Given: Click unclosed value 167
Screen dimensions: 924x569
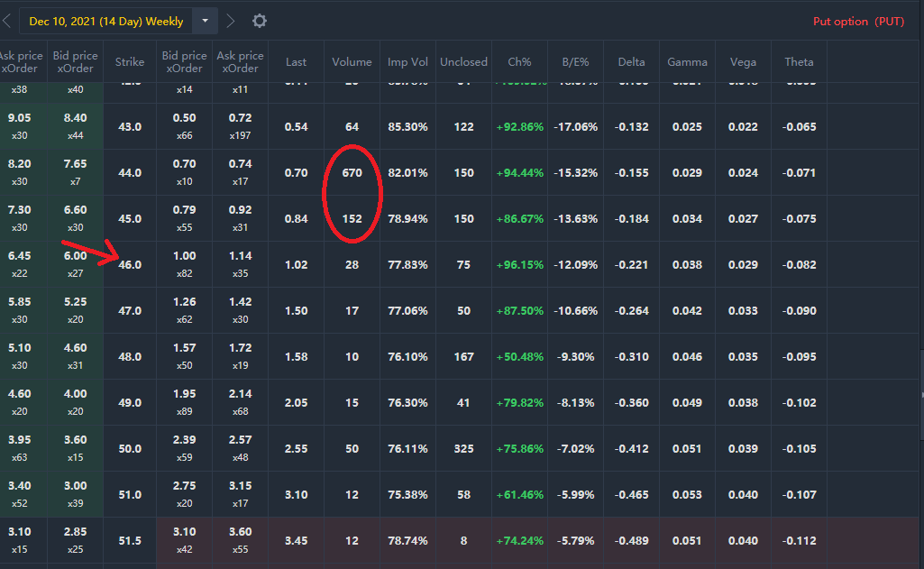Looking at the screenshot, I should (x=463, y=357).
